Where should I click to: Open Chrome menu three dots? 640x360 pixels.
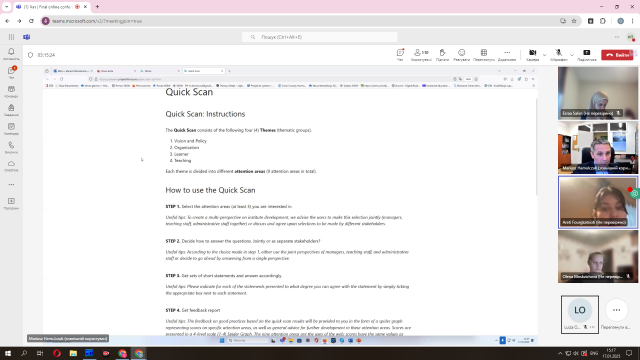pos(633,21)
